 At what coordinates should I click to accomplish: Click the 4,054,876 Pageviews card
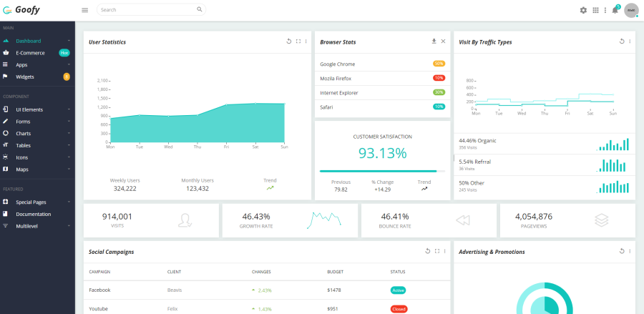pos(567,220)
